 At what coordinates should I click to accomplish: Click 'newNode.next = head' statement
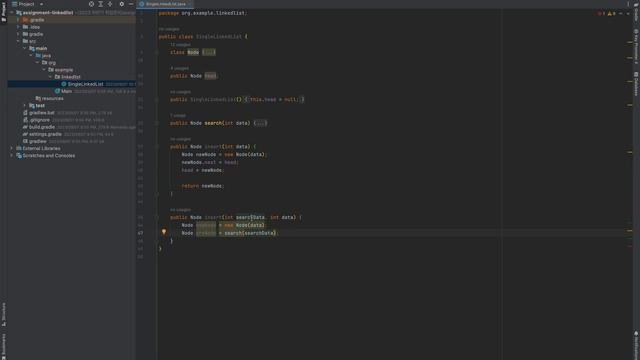click(x=210, y=162)
